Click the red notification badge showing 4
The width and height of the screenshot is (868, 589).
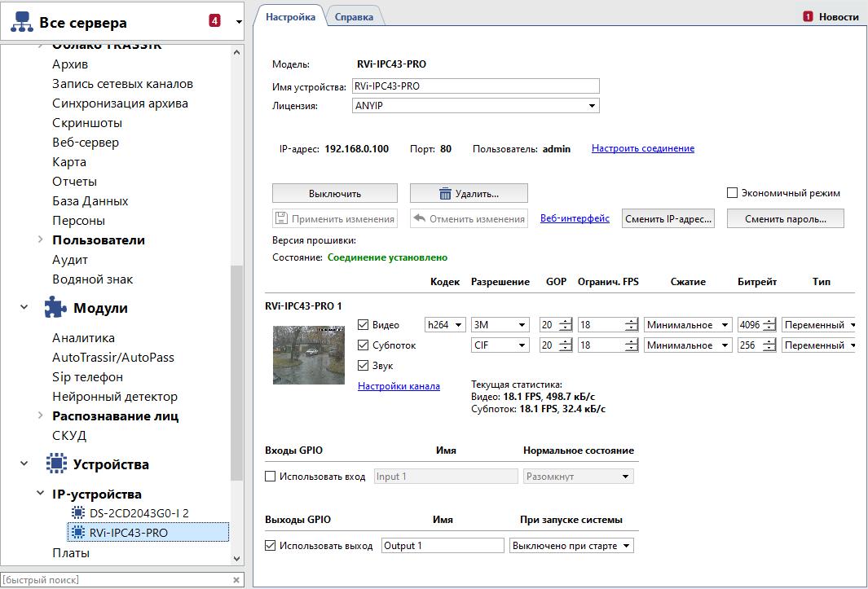[214, 21]
